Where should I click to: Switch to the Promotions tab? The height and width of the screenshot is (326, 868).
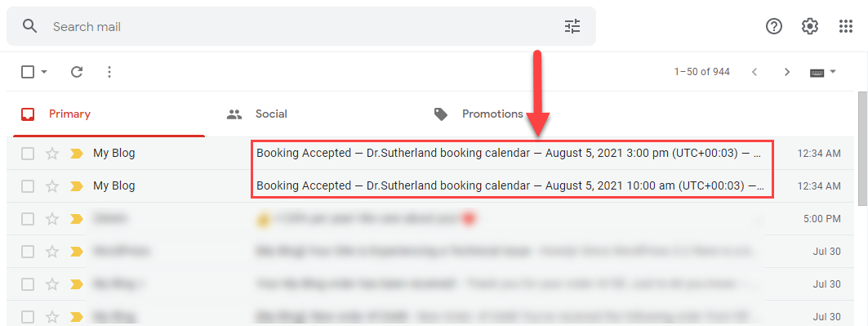point(479,114)
